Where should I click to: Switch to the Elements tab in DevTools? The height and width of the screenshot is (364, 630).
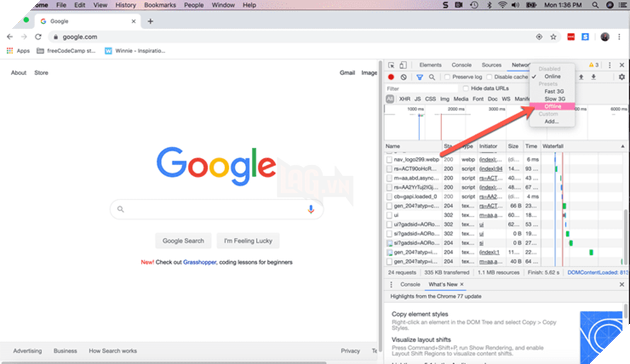click(430, 65)
